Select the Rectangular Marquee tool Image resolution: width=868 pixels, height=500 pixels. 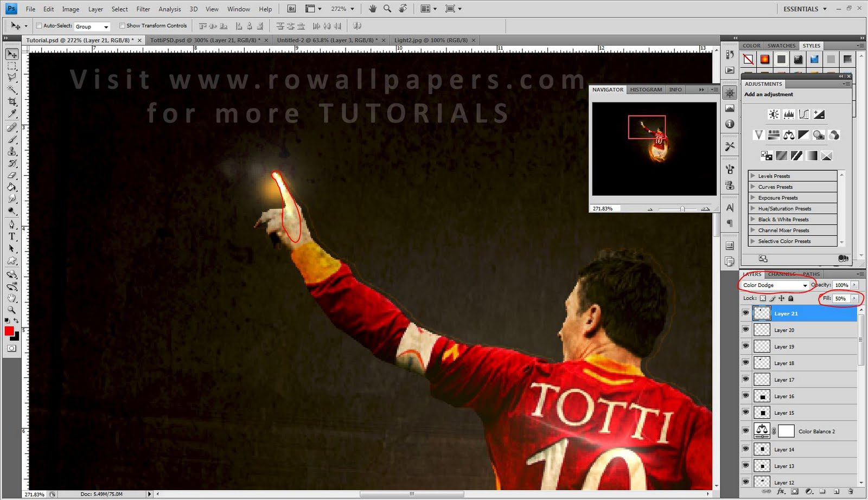point(12,66)
